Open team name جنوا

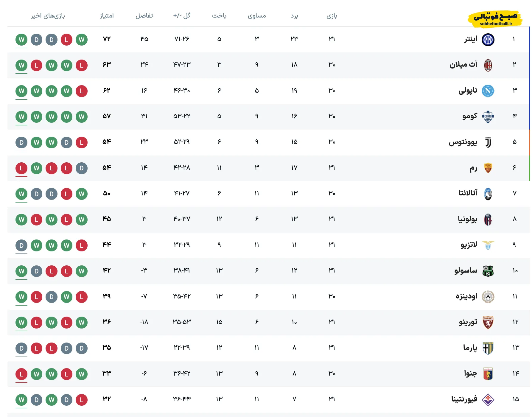471,373
